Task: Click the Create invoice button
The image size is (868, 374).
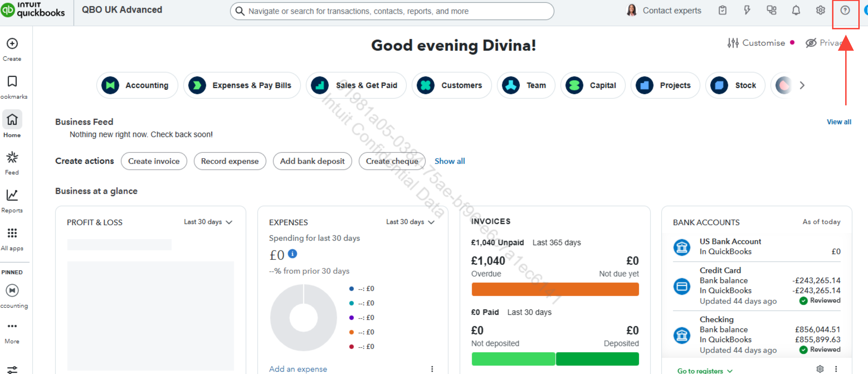Action: coord(154,161)
